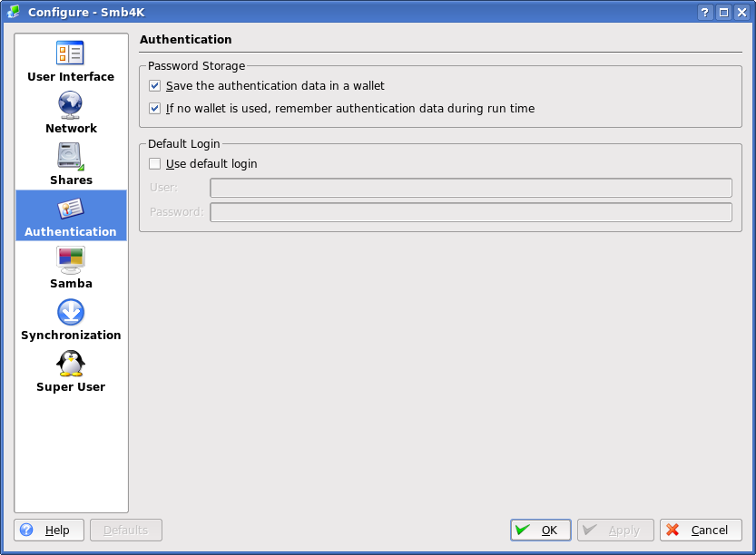Confirm settings with the OK button
756x555 pixels.
coord(541,530)
